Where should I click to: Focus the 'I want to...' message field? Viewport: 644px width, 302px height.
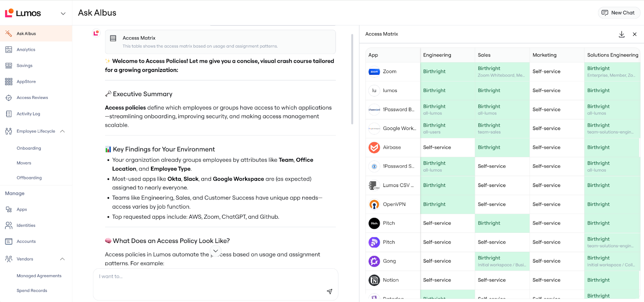tap(216, 284)
